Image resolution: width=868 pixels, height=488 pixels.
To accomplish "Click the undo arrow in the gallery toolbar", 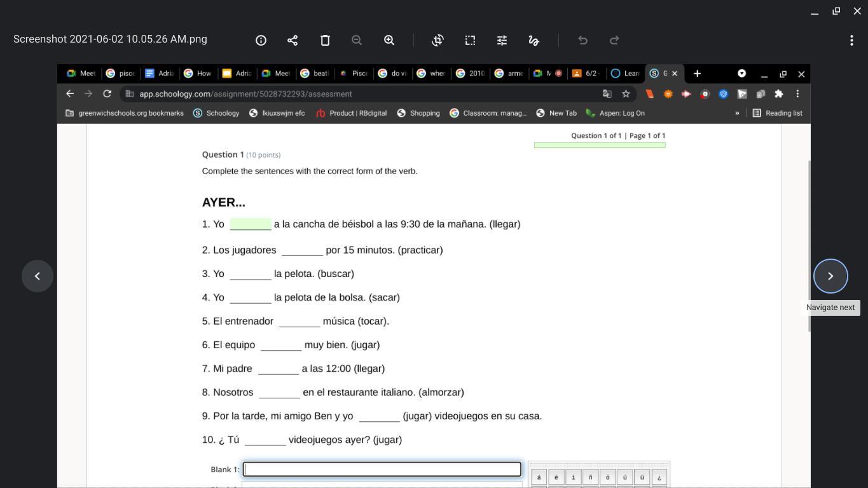I will [582, 40].
